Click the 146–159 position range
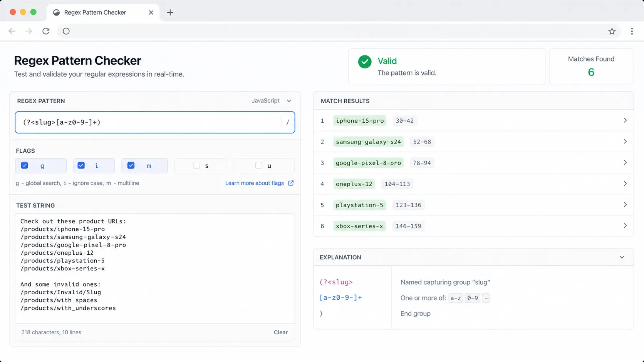644x362 pixels. pyautogui.click(x=408, y=226)
